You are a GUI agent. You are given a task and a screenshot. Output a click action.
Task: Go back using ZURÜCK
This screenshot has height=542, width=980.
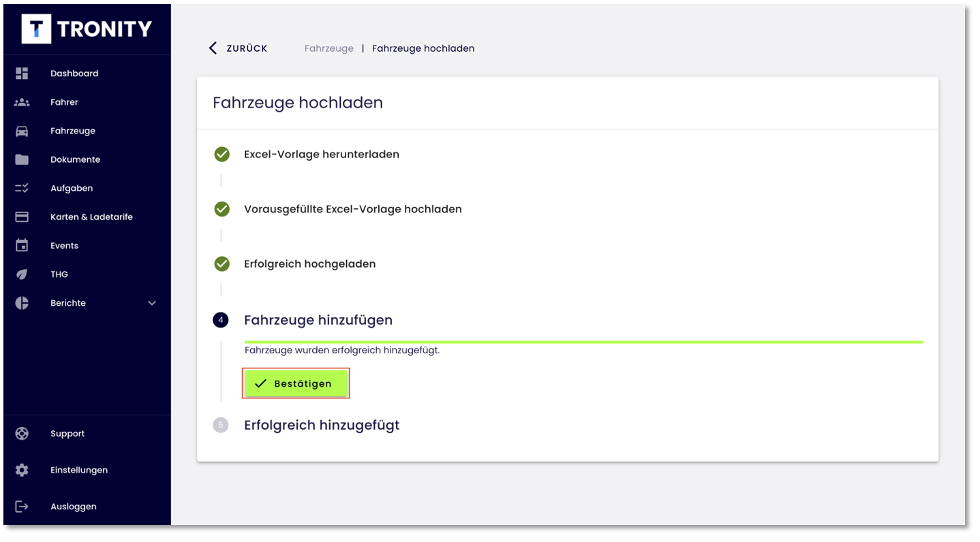tap(247, 48)
